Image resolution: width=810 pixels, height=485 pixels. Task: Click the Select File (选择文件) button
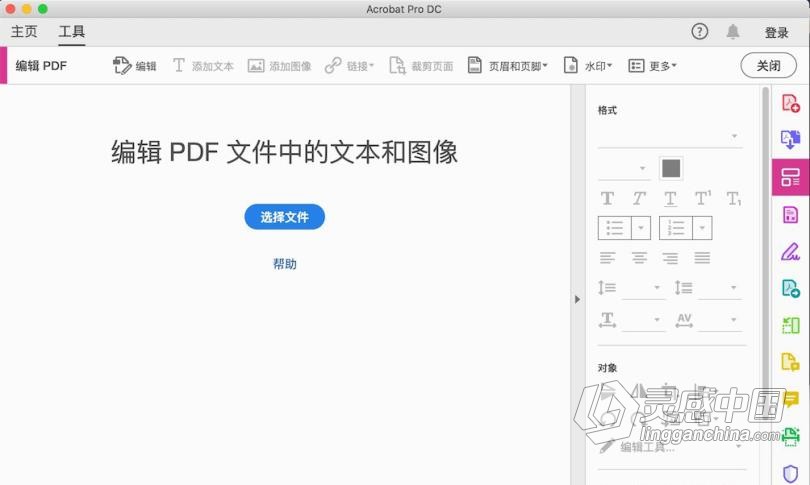point(285,217)
